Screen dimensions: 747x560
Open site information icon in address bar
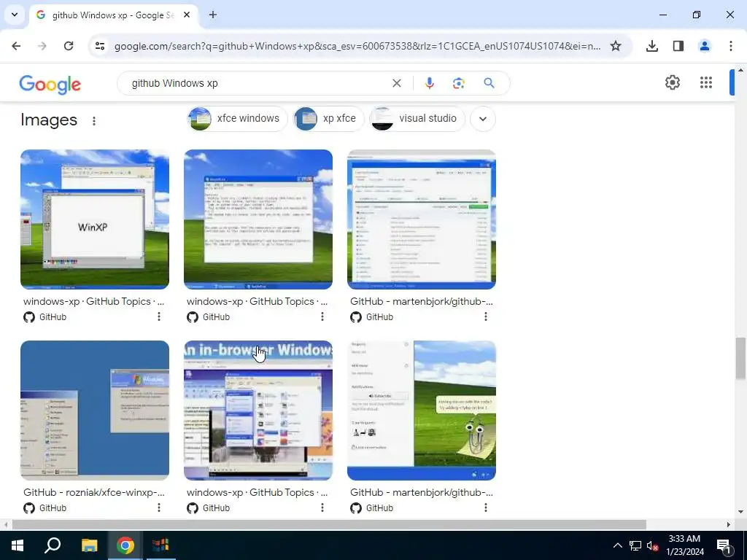point(99,46)
